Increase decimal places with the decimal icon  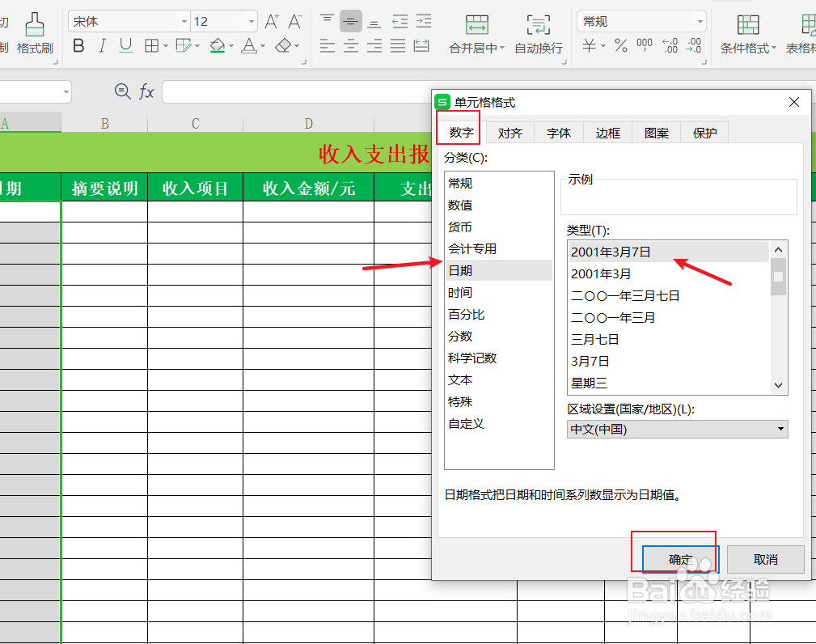pyautogui.click(x=671, y=46)
